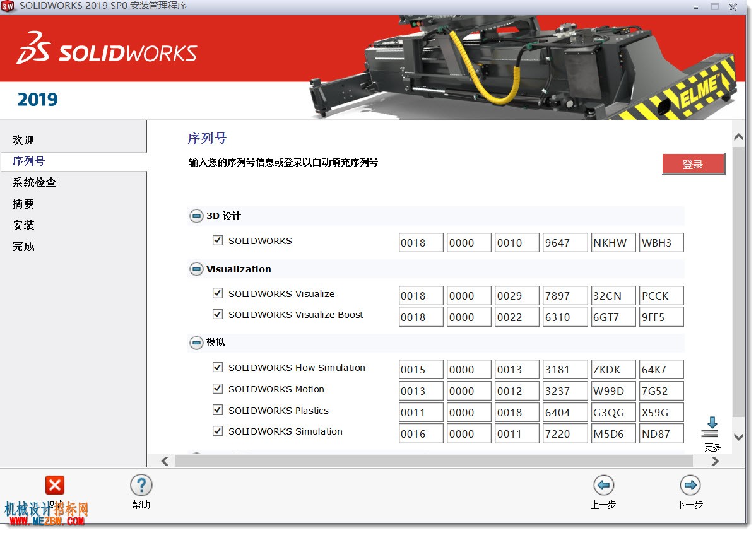Click Simulation first field 0016

tap(421, 434)
